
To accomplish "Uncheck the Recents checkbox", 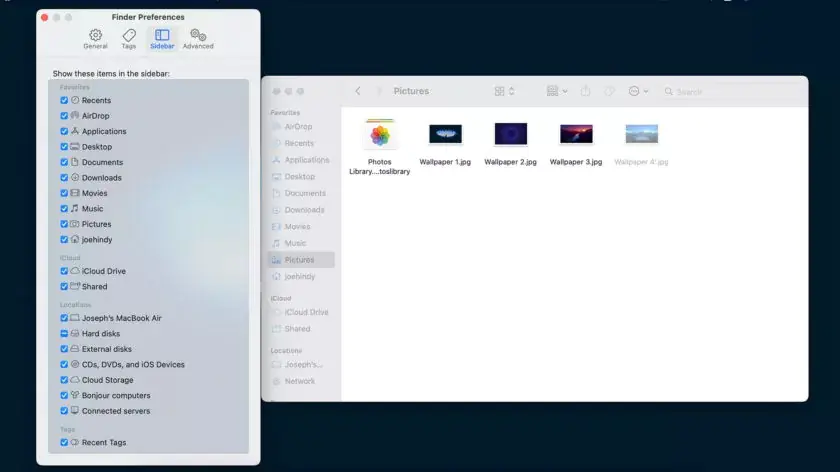I will click(x=64, y=100).
